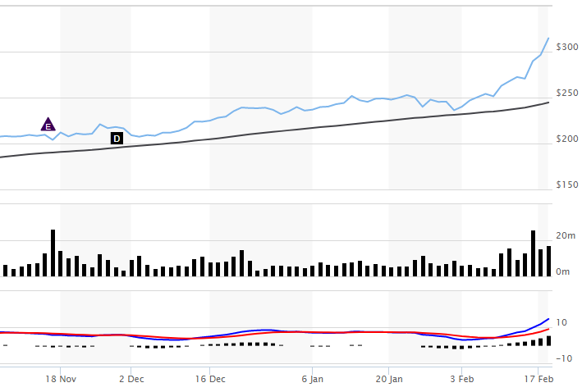Click the $250 price axis label
Viewport: 582px width, 392px height.
566,93
